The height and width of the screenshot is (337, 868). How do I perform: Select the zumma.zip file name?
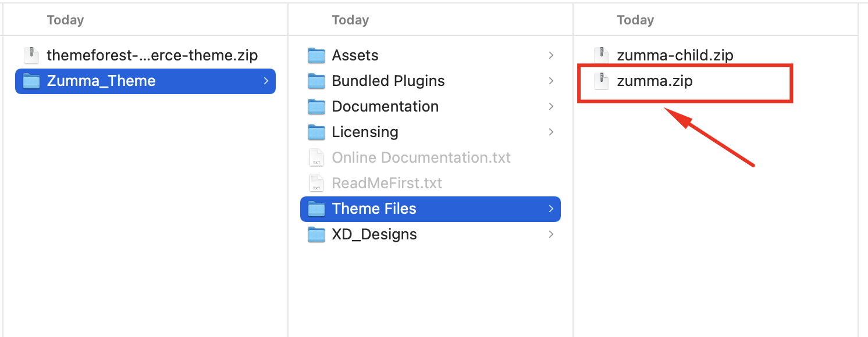click(x=654, y=81)
